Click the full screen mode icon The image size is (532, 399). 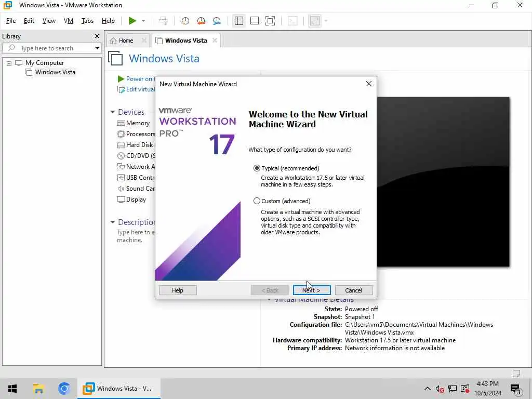click(x=270, y=21)
